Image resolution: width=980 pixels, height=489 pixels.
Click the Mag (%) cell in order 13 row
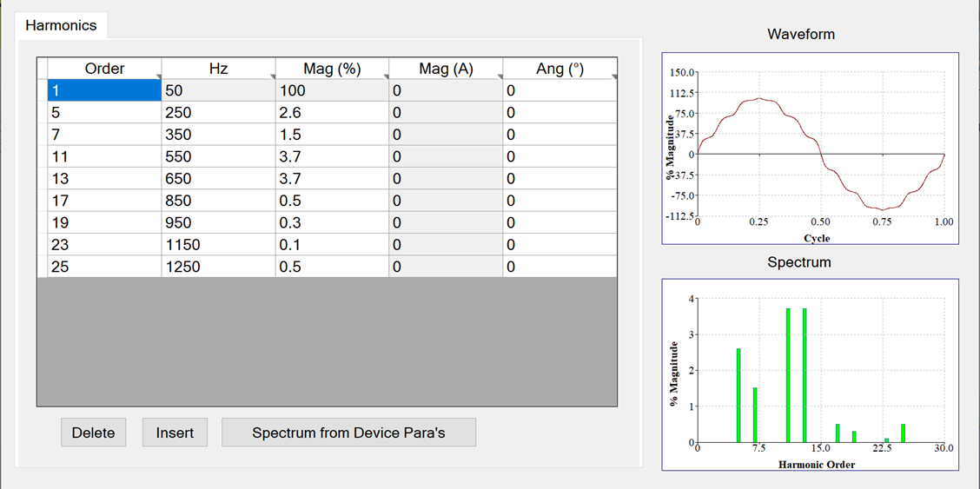click(x=332, y=179)
